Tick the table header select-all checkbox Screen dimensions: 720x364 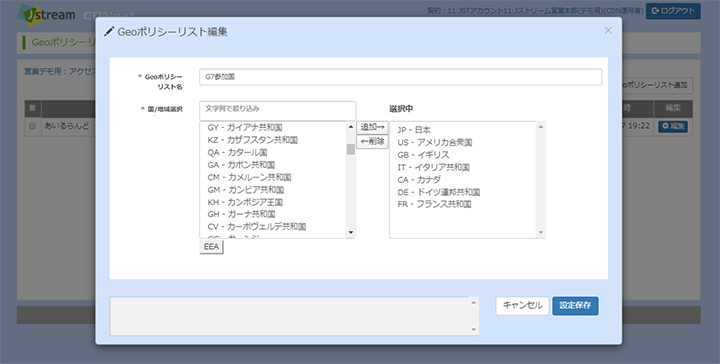click(32, 108)
